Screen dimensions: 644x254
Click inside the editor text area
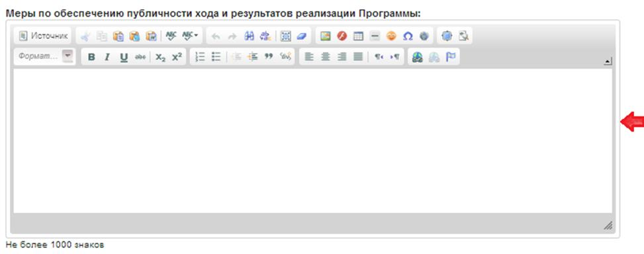pos(312,141)
